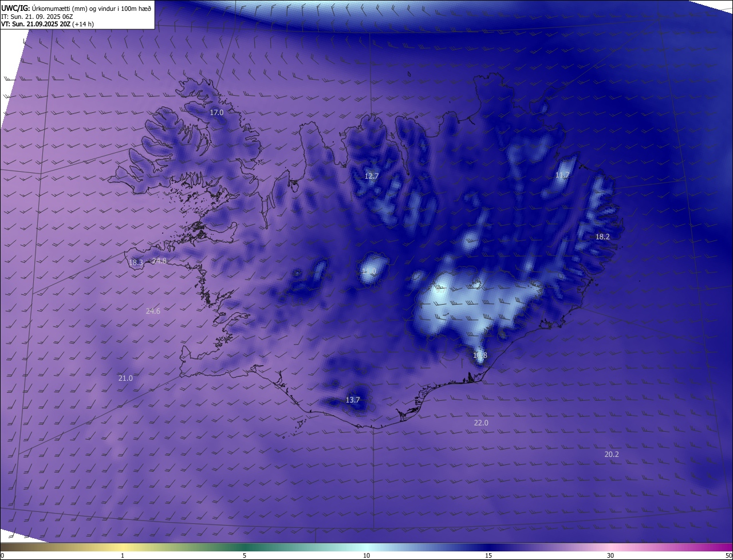
Task: Click the 13.7 value on the south coast
Action: coord(353,400)
